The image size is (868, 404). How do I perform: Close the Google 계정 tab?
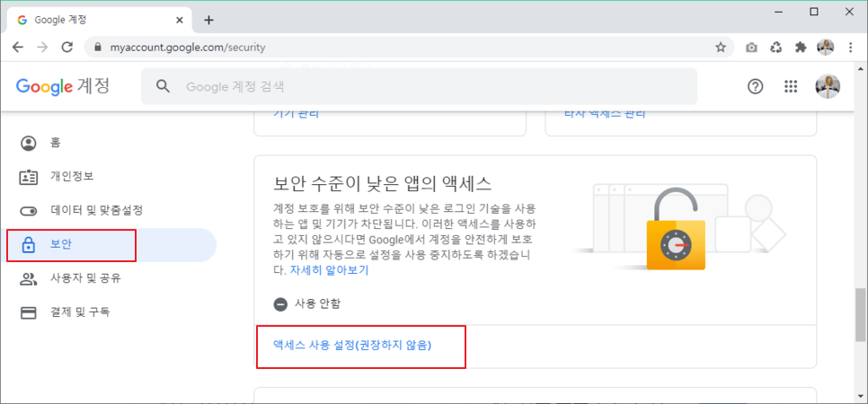pyautogui.click(x=180, y=20)
